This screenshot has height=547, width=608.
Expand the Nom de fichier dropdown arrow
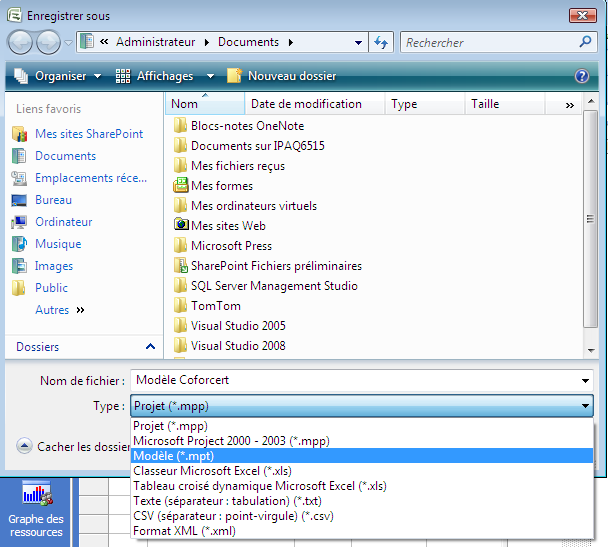point(585,381)
